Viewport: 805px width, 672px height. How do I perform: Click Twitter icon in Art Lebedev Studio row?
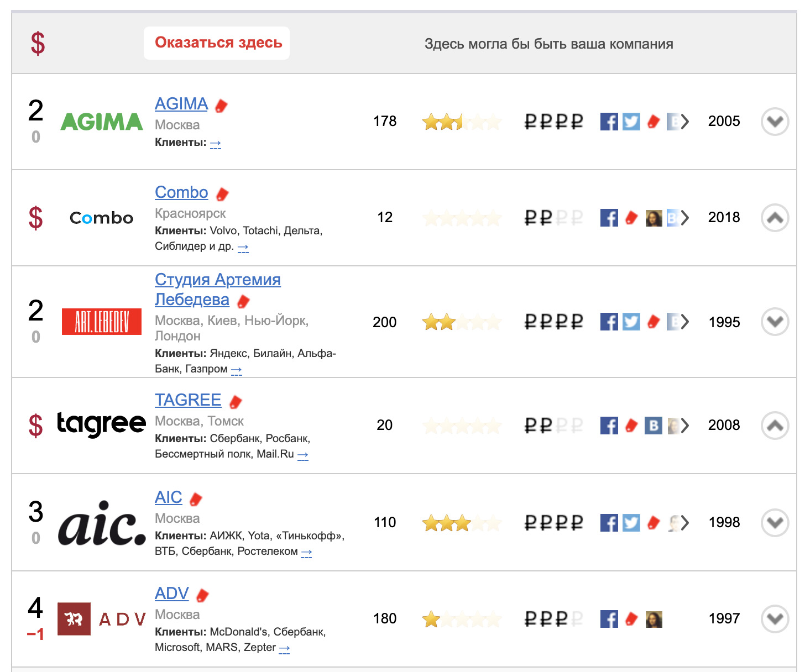(631, 322)
